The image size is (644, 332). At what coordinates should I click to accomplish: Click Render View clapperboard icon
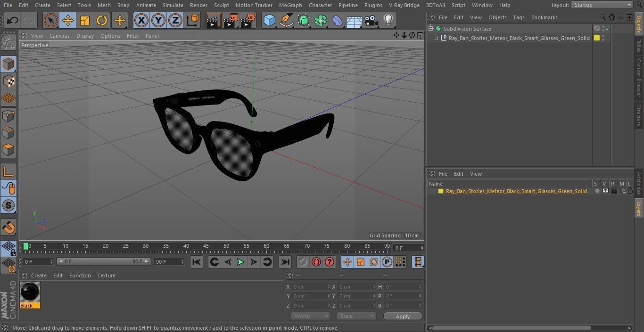tap(213, 21)
